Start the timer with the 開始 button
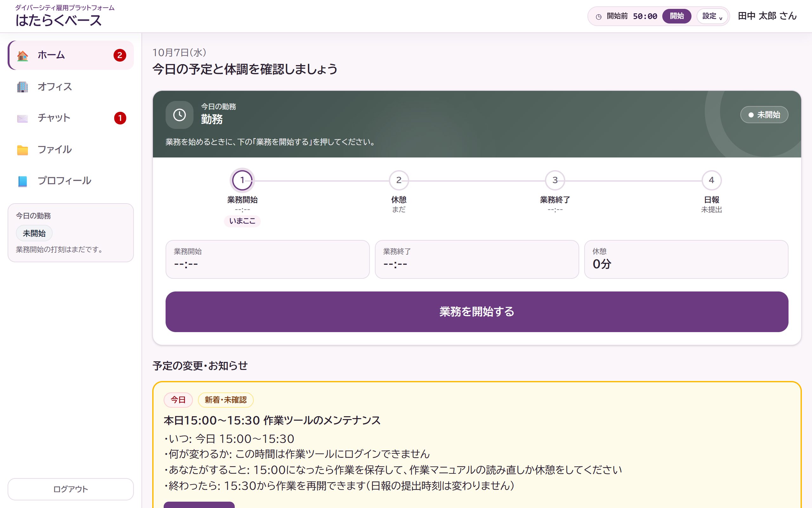 pos(677,16)
